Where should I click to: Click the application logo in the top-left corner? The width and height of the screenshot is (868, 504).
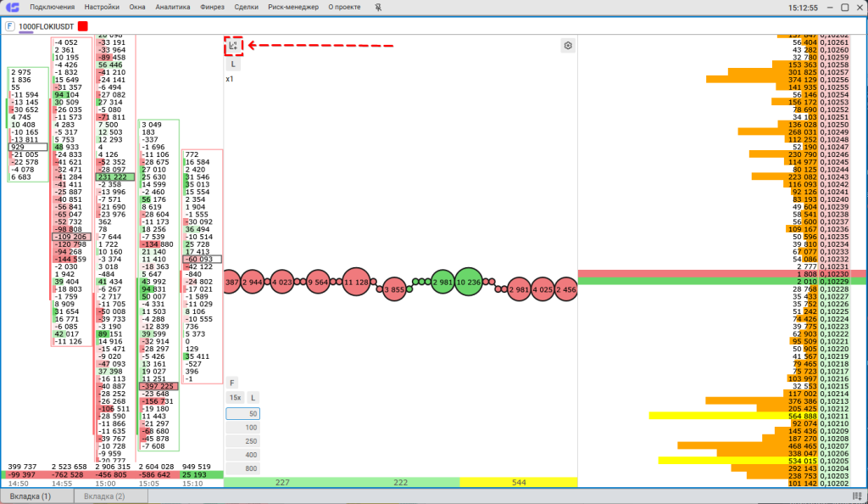12,7
